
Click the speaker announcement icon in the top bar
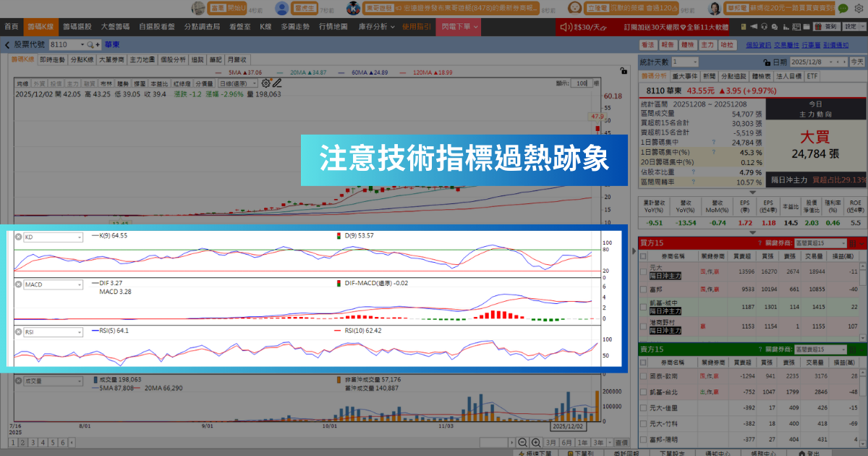tap(566, 28)
